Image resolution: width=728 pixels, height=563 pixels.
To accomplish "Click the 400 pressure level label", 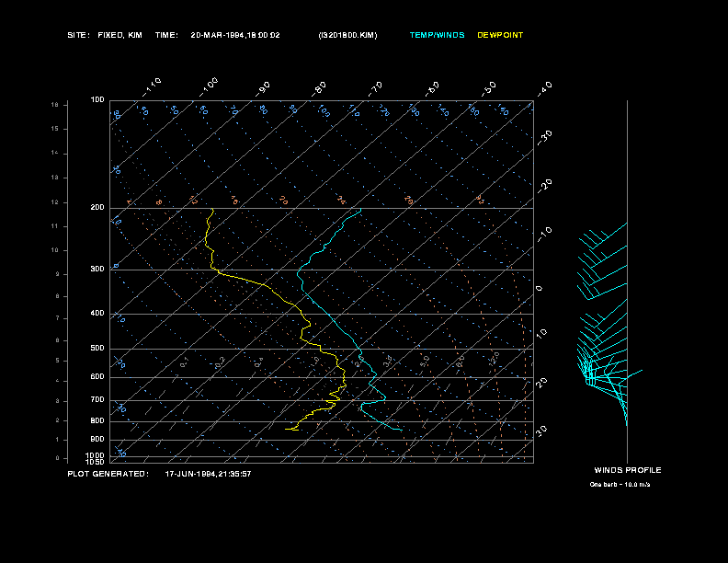I will click(x=97, y=314).
